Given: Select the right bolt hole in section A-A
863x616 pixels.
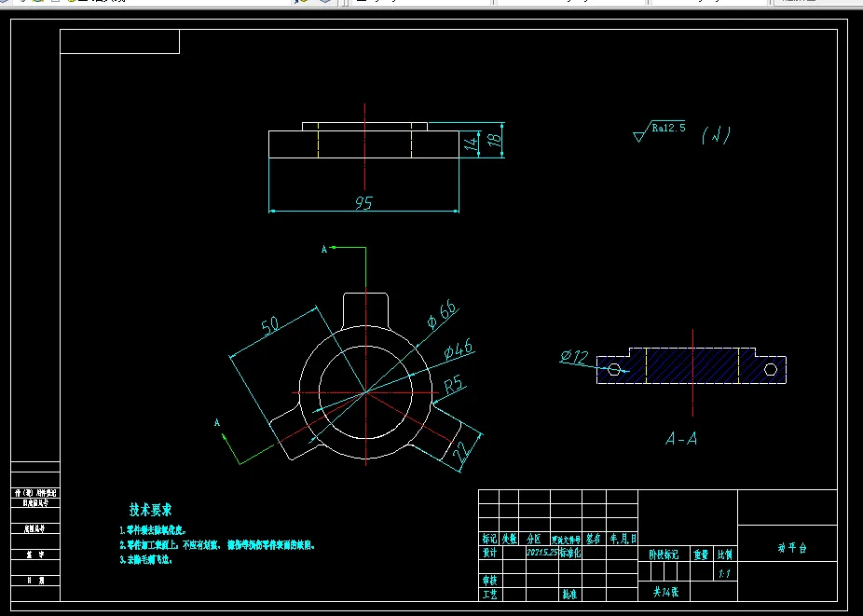Looking at the screenshot, I should click(771, 369).
